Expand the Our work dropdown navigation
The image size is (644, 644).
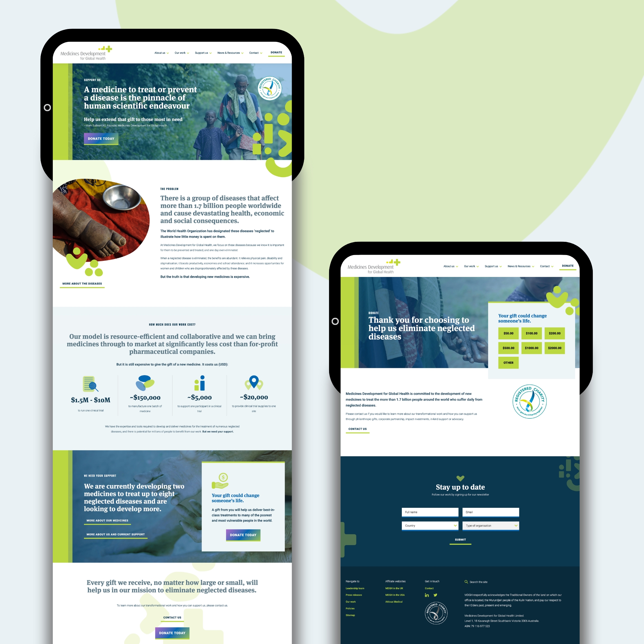182,54
